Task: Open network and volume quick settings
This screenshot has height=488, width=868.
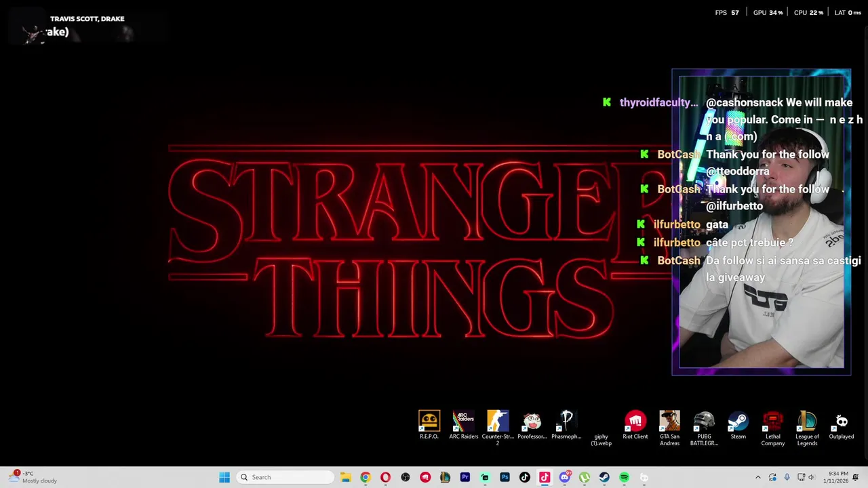Action: [x=807, y=477]
